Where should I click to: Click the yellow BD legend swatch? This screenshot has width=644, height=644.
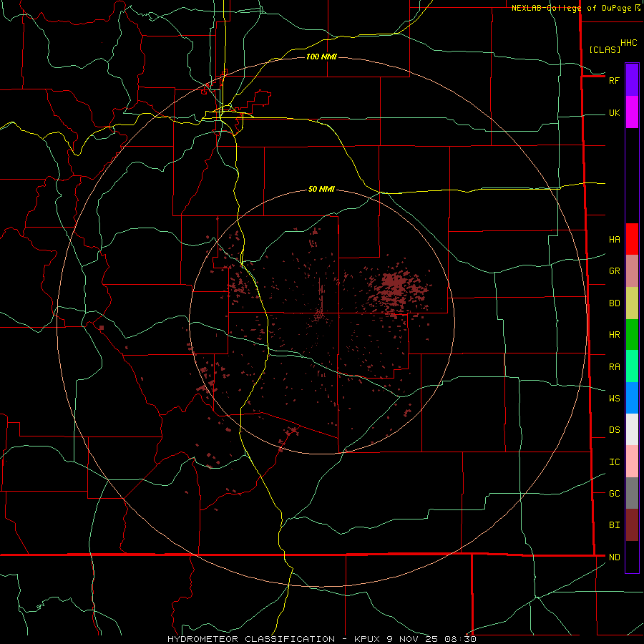pos(632,303)
